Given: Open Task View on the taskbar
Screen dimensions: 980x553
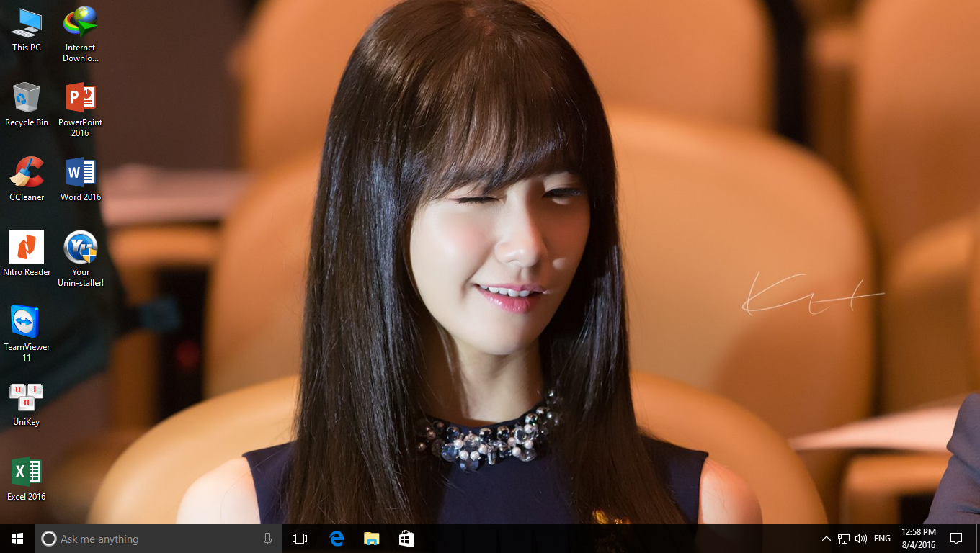Looking at the screenshot, I should click(299, 538).
